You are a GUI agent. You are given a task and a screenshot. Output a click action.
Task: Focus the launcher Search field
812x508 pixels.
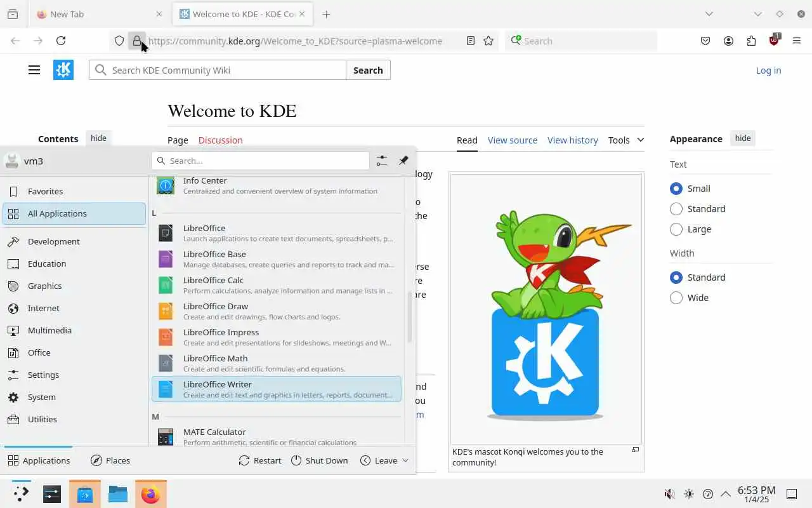click(260, 161)
